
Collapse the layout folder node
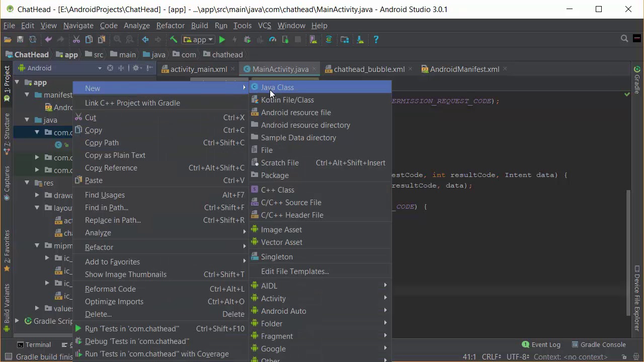37,208
